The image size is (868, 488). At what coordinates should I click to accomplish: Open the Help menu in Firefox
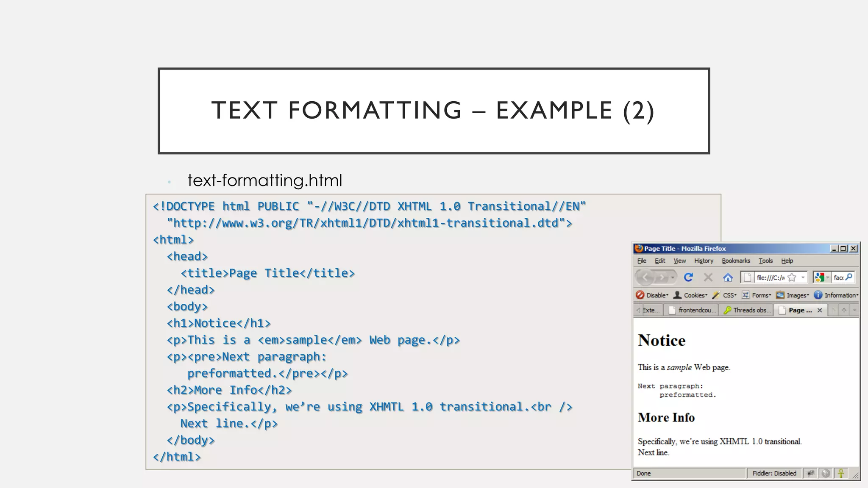coord(787,261)
